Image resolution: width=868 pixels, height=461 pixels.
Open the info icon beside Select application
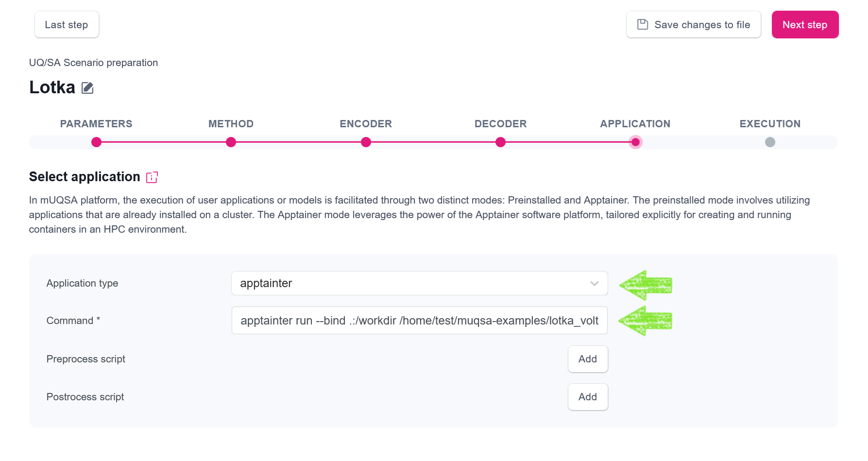152,177
